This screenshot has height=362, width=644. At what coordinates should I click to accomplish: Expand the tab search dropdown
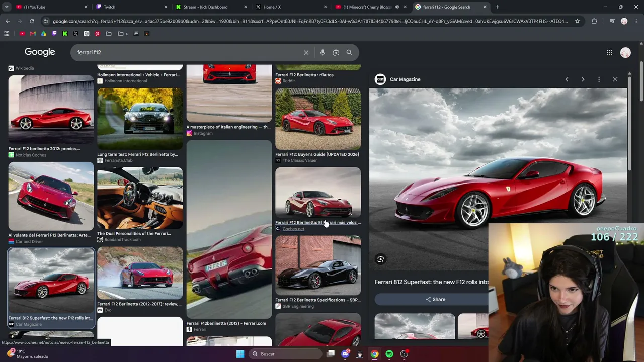(x=6, y=7)
